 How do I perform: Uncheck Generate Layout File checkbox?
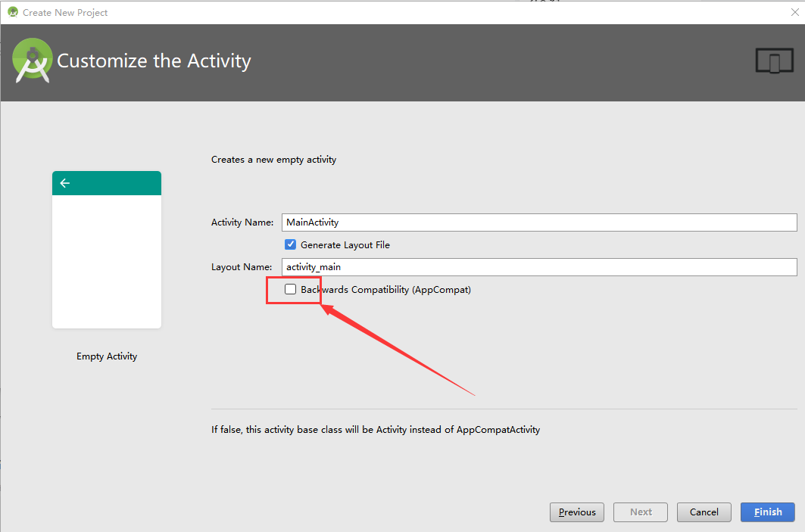pos(291,244)
